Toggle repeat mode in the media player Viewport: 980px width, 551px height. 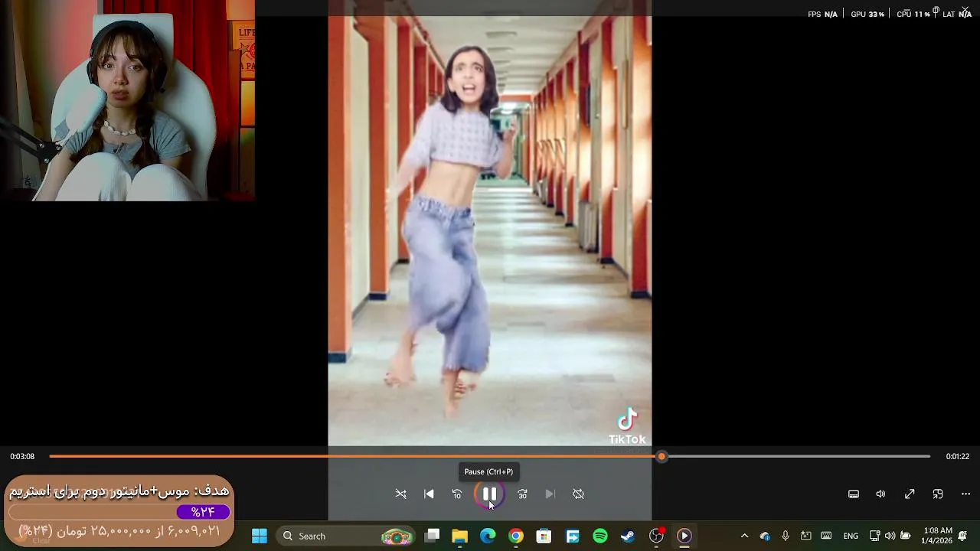tap(579, 494)
